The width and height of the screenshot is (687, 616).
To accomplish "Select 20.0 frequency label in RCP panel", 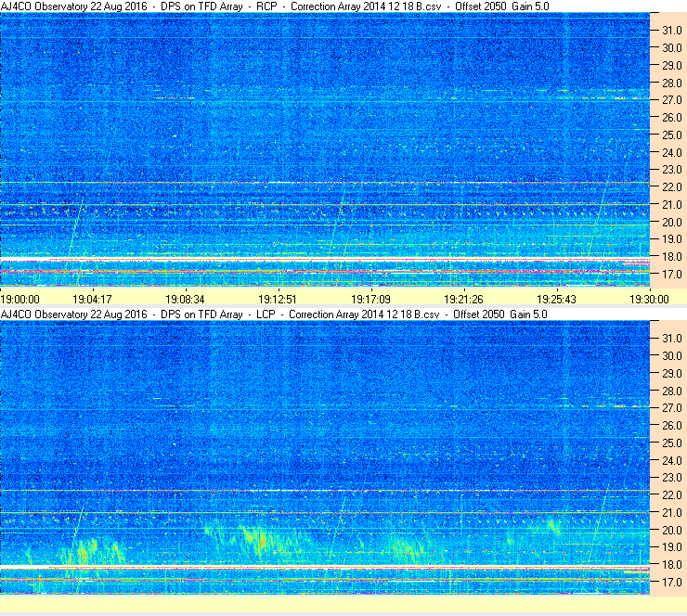I will pos(671,223).
